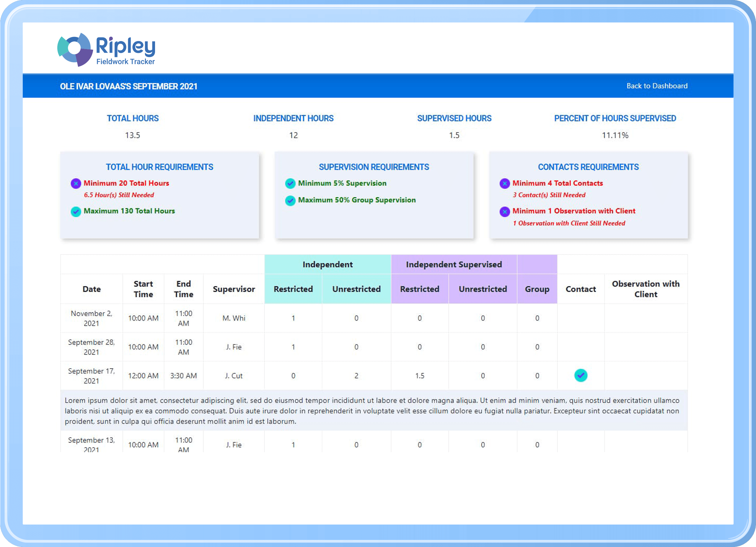Click the X icon beside Minimum 20 Total Hours

tap(76, 184)
